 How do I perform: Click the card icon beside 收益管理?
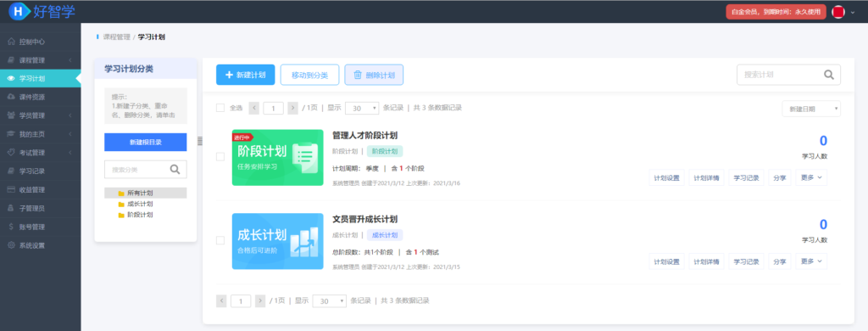[x=11, y=189]
